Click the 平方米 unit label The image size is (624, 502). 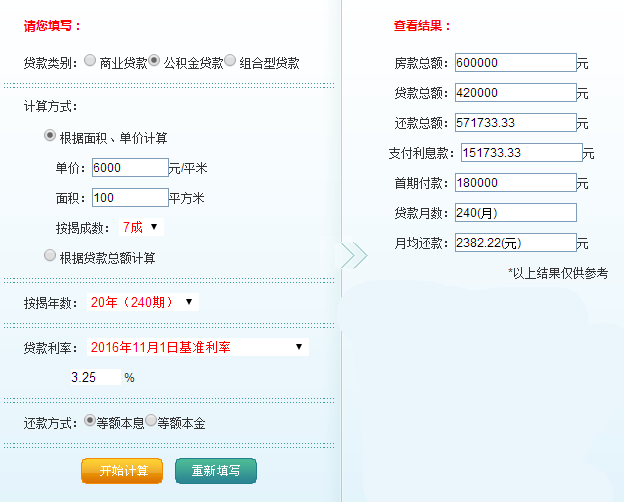pyautogui.click(x=187, y=198)
